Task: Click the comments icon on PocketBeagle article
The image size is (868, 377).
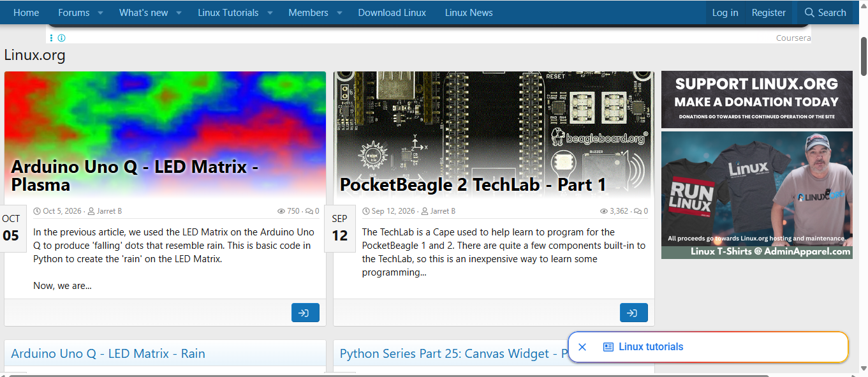Action: 638,211
